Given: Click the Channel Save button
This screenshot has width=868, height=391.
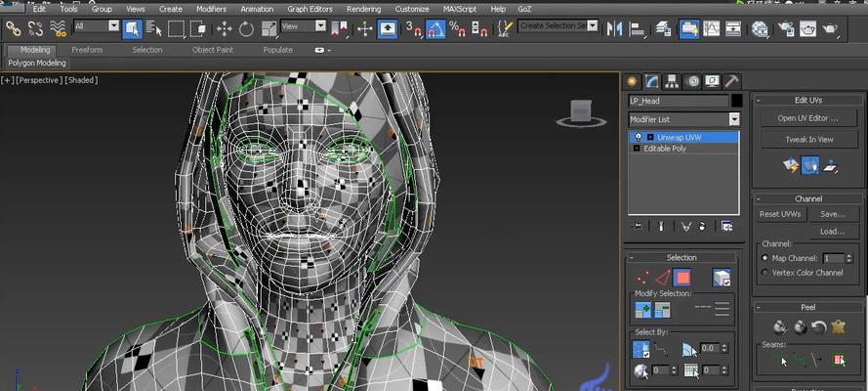Looking at the screenshot, I should [833, 214].
